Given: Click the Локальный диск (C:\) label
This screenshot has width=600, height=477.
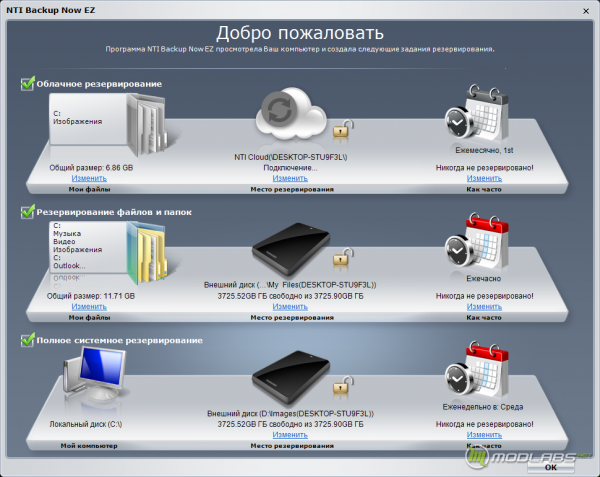Looking at the screenshot, I should click(x=86, y=424).
